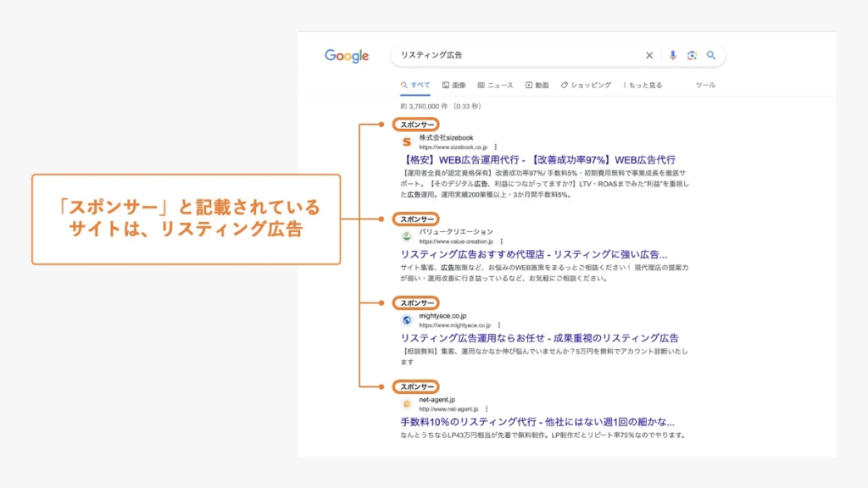Clear the search box with the X icon

(x=649, y=56)
